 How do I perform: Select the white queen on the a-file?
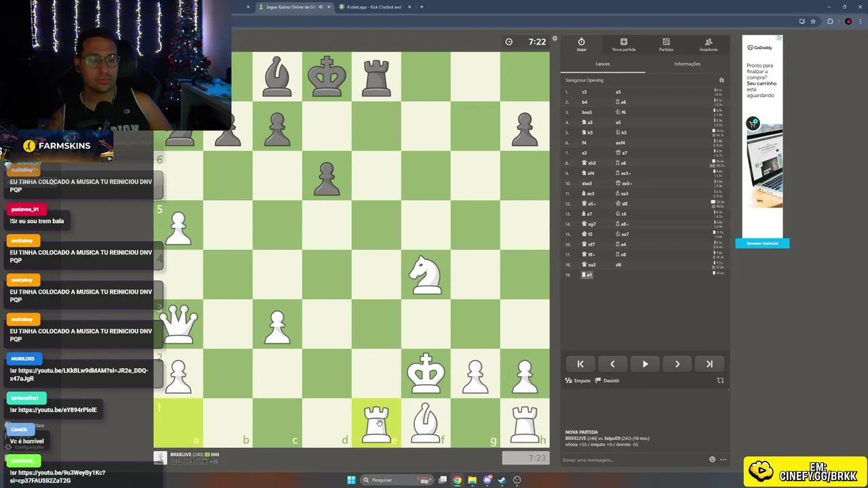coord(178,324)
